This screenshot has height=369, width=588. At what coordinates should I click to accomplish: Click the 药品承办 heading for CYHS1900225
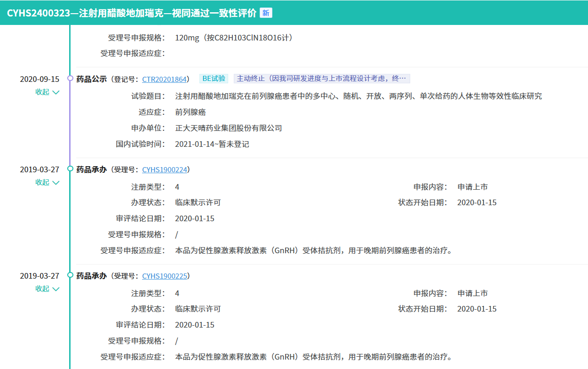click(x=92, y=276)
